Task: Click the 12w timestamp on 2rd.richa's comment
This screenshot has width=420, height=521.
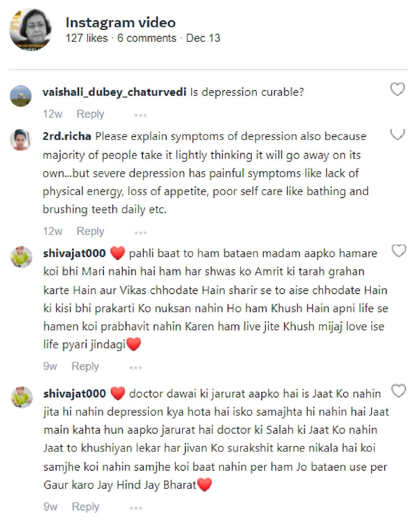Action: click(53, 231)
